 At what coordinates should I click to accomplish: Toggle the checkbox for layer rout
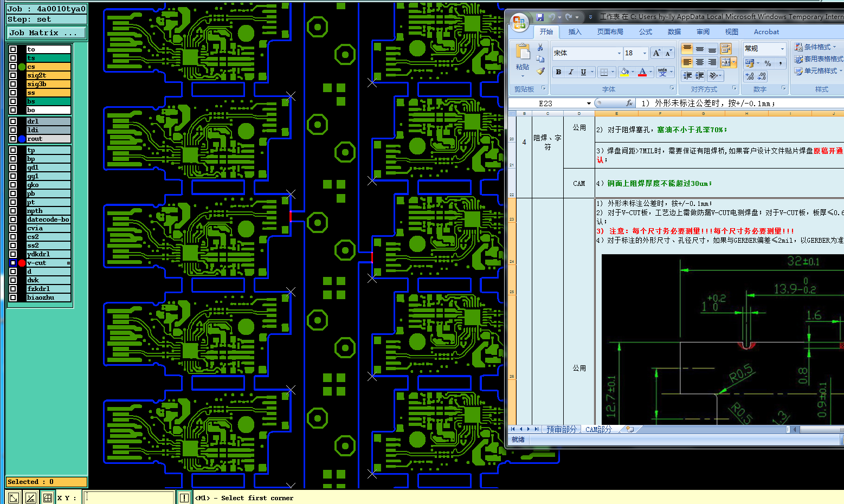tap(13, 139)
